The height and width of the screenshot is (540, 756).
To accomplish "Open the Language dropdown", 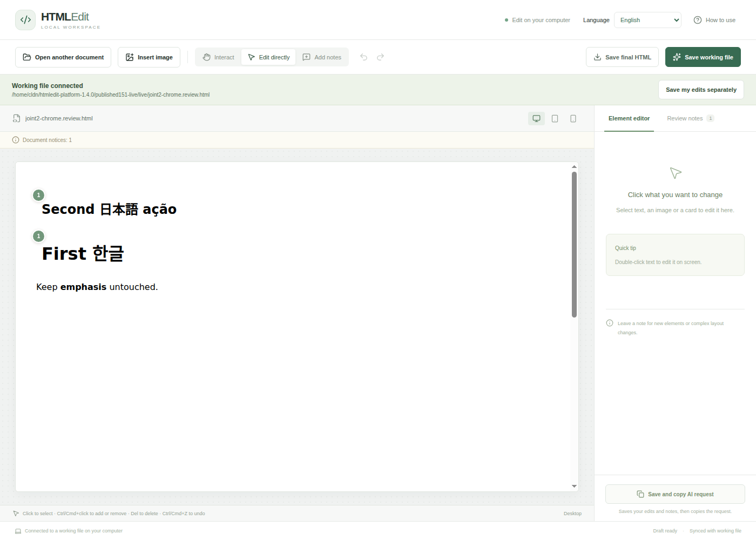I will (647, 20).
